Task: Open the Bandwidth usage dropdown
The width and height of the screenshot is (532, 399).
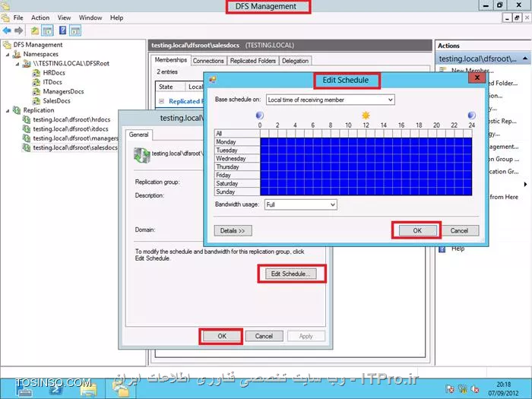Action: click(301, 204)
